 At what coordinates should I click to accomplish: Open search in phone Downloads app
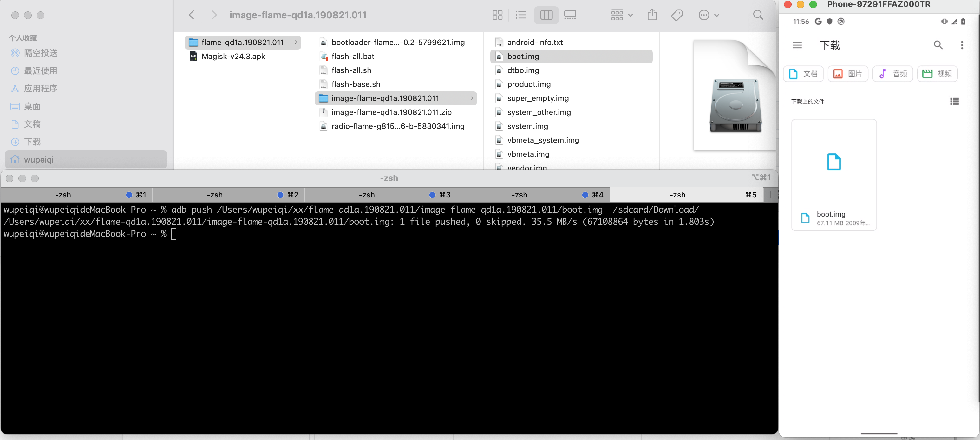tap(938, 45)
